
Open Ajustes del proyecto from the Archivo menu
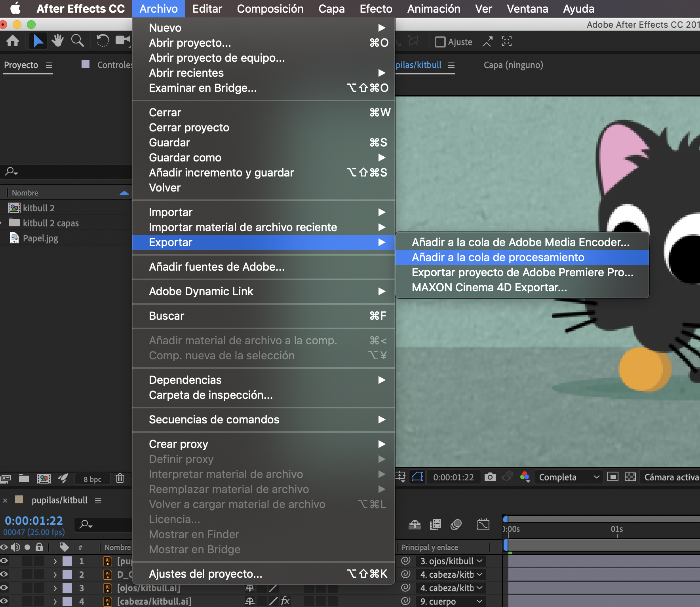pyautogui.click(x=205, y=574)
